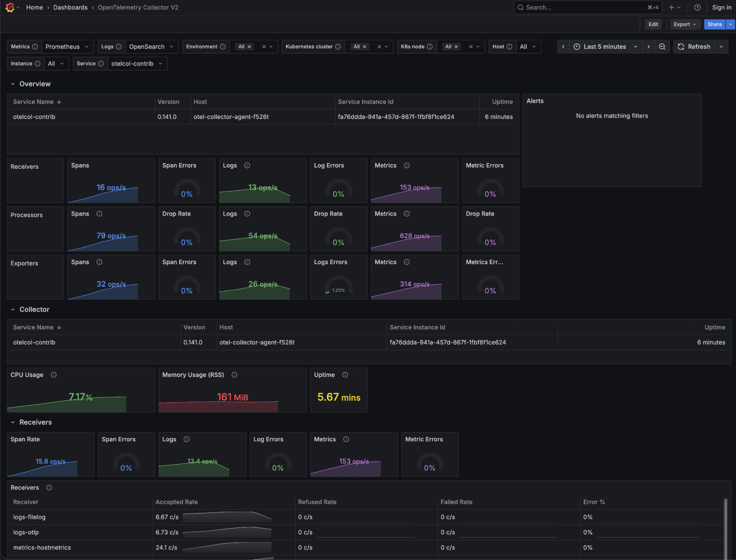Open the Service dropdown showing otelcol-contrib
The height and width of the screenshot is (560, 736).
tap(137, 63)
